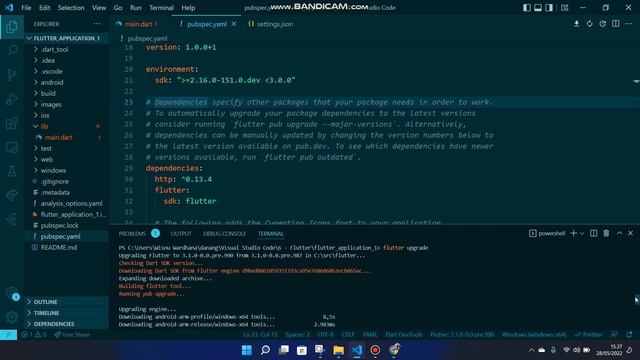Click errors and warnings count in status bar
Viewport: 640px width, 360px height.
pos(34,335)
